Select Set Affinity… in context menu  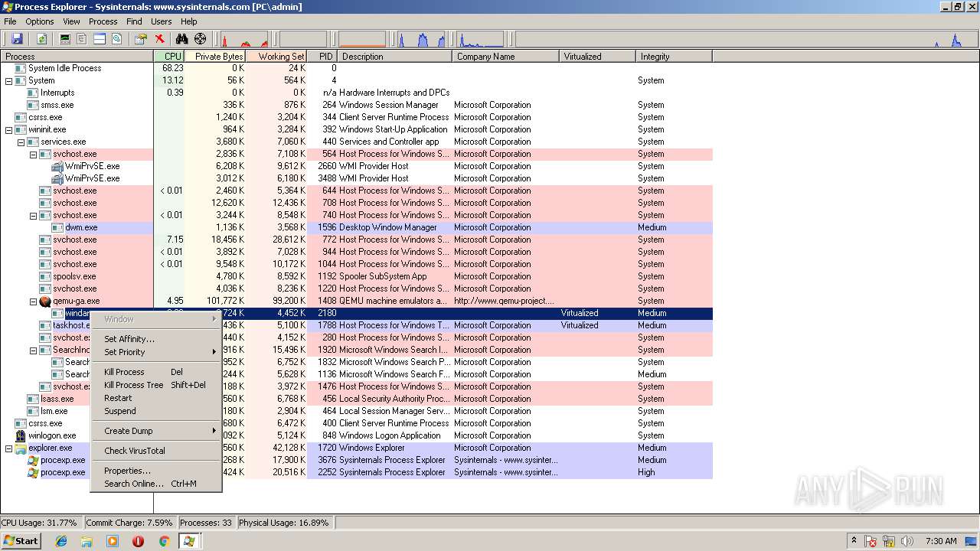coord(156,339)
